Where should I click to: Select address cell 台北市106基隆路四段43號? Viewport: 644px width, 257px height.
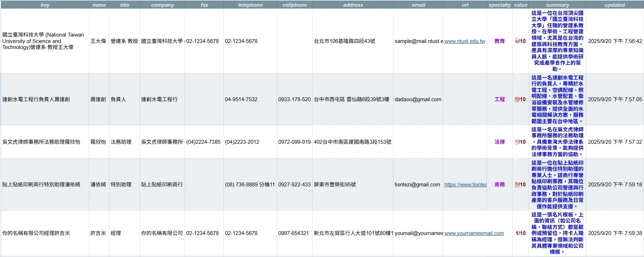click(x=353, y=41)
